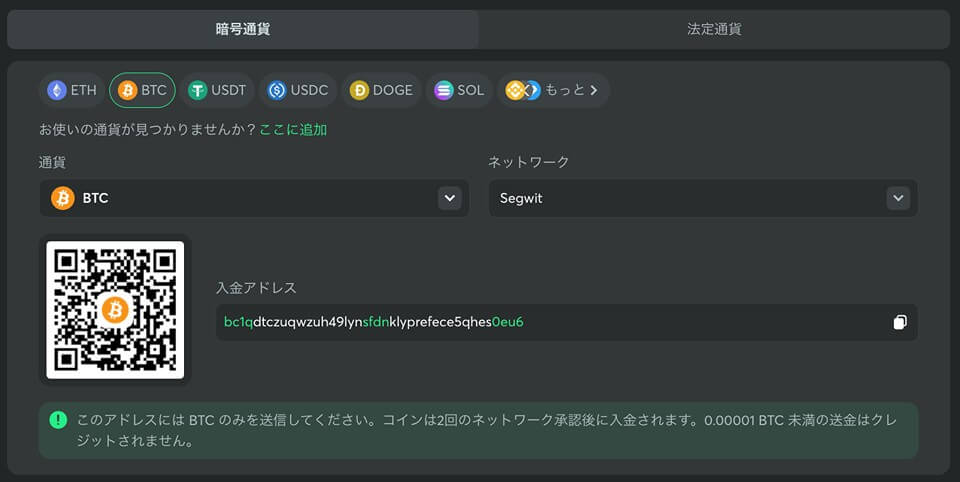Click the BTC-only deposit notice text

point(487,431)
